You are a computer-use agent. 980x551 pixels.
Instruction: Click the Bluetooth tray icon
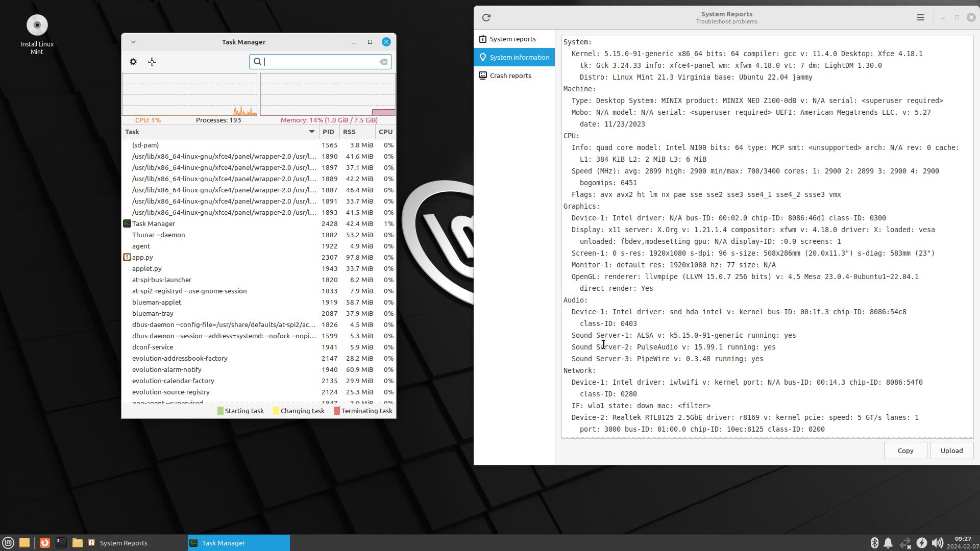[874, 543]
